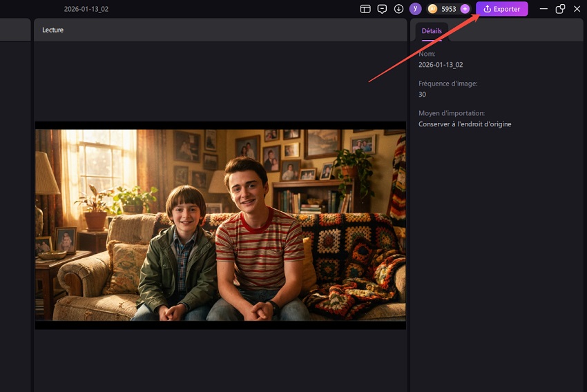The width and height of the screenshot is (587, 392).
Task: Click the Exporter button
Action: (502, 9)
